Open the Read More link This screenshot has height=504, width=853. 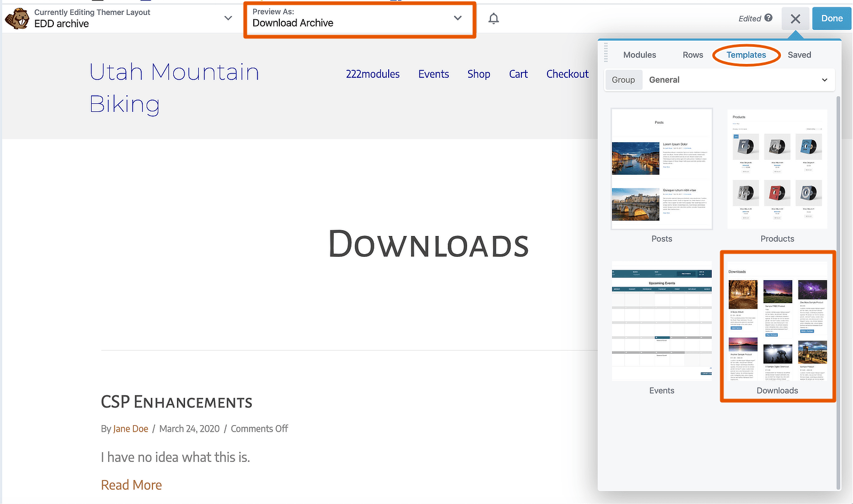click(x=131, y=485)
